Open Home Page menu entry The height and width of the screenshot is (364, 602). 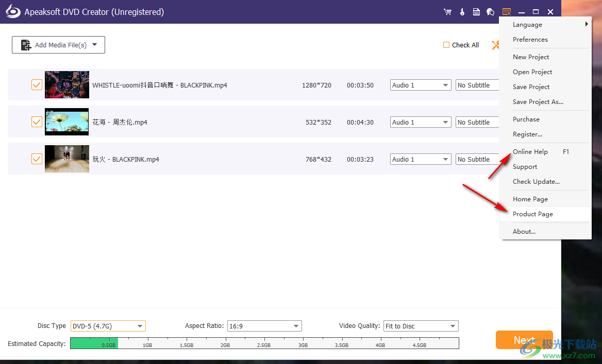[x=545, y=199]
